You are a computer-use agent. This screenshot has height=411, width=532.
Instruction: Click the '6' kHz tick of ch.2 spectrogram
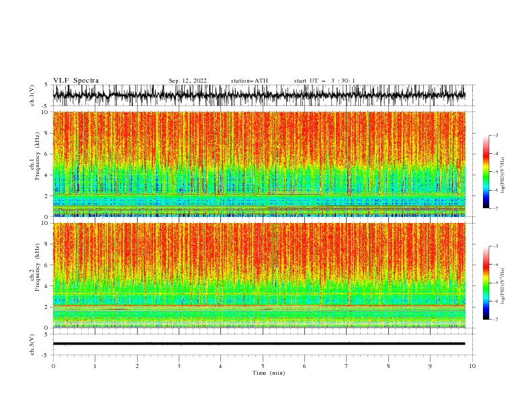pos(47,265)
